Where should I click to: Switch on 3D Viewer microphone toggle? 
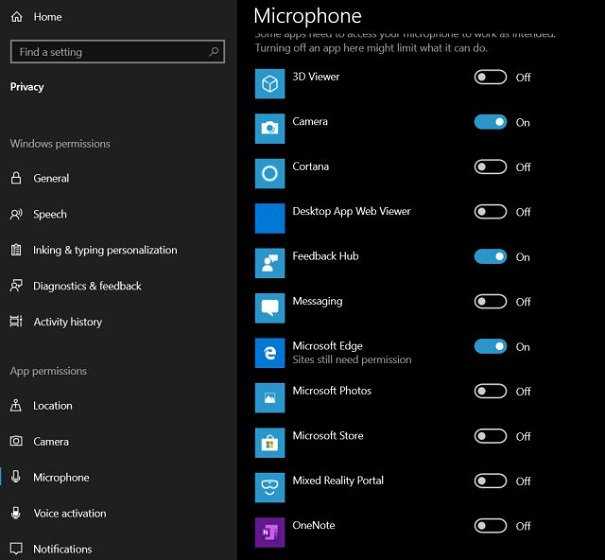(490, 77)
